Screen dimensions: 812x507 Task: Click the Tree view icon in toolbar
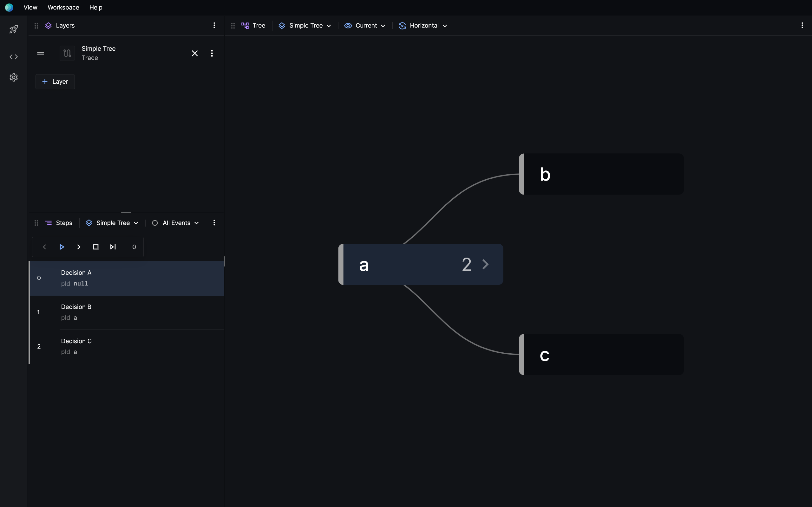click(244, 26)
